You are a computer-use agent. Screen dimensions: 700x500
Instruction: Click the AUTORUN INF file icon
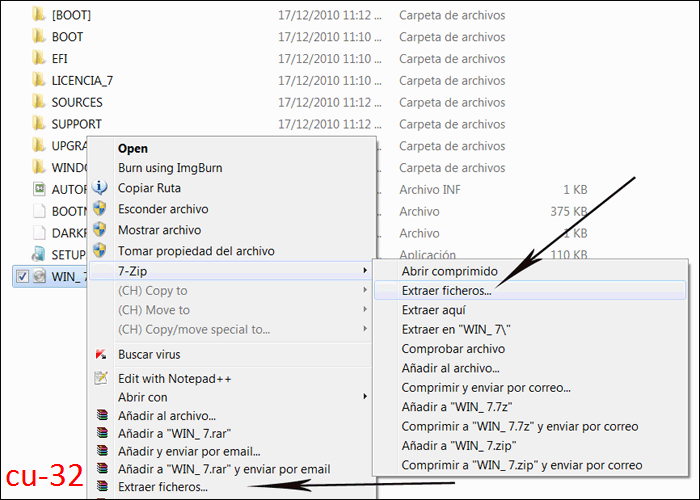(39, 189)
